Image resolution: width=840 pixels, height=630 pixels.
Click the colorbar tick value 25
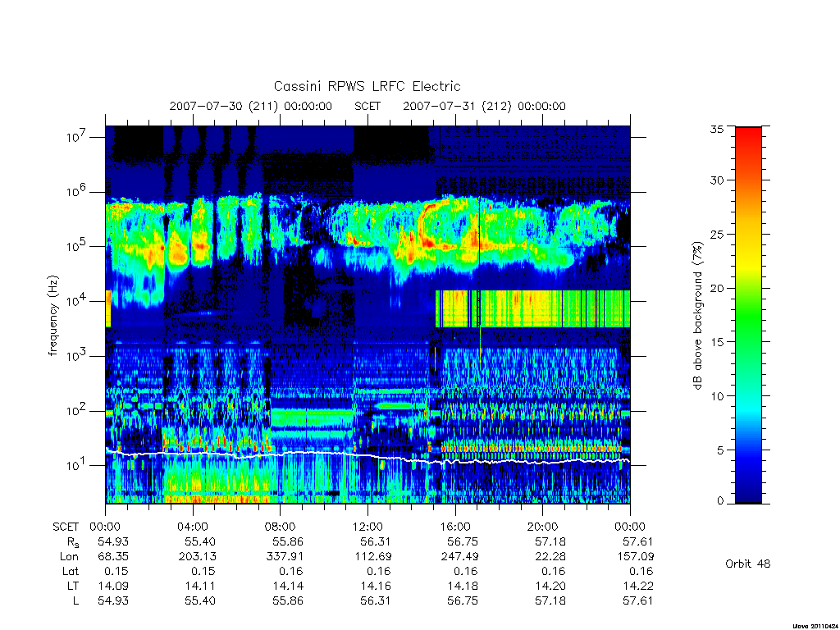717,234
